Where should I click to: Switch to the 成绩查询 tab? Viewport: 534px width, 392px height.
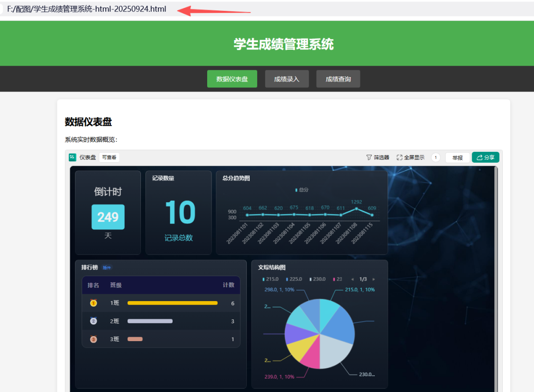click(x=338, y=79)
